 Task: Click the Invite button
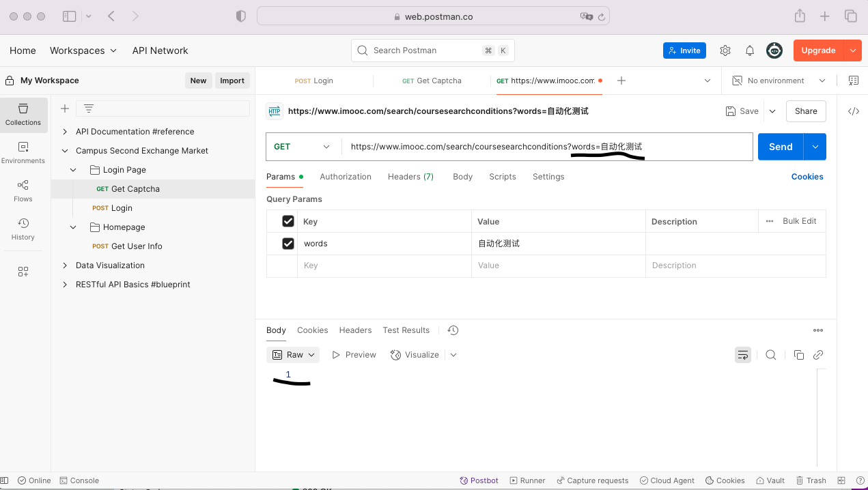(684, 51)
